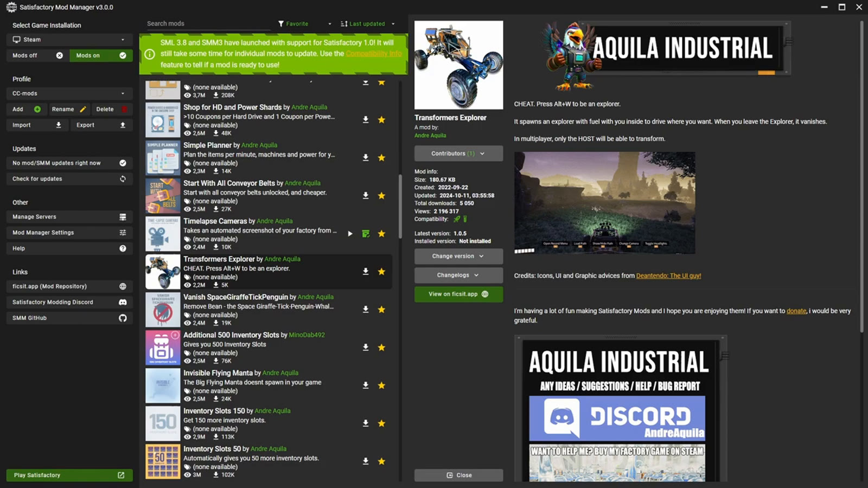Open Andre Aquila author link under mod title
This screenshot has height=488, width=868.
pyautogui.click(x=430, y=136)
